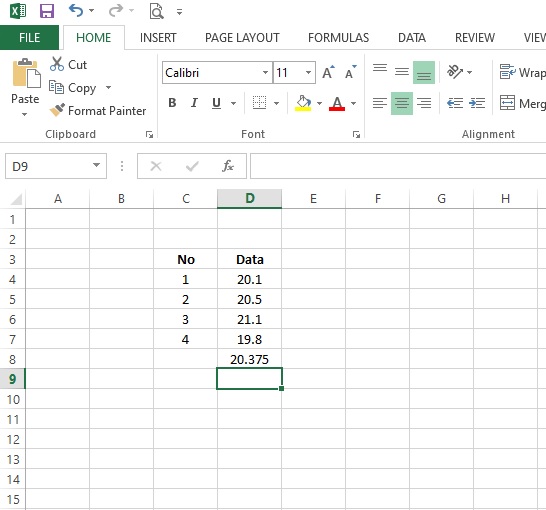The height and width of the screenshot is (510, 546).
Task: Click the Orientation text angle icon
Action: pyautogui.click(x=455, y=72)
